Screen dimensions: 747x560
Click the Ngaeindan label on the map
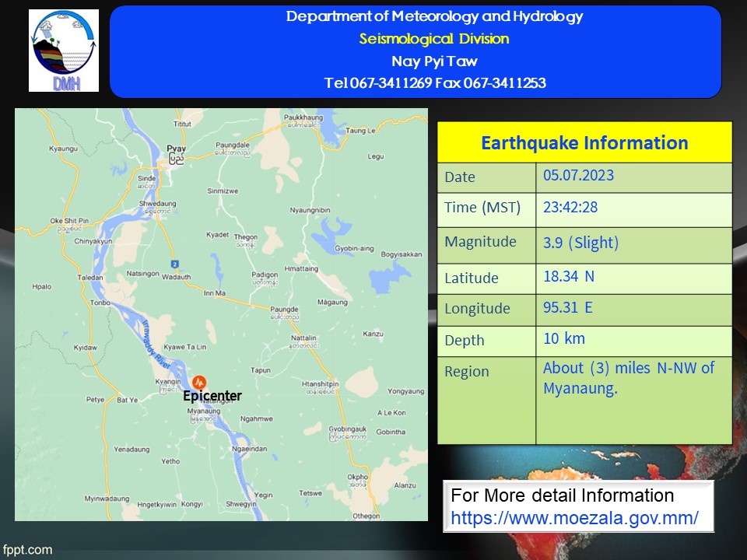pos(249,449)
